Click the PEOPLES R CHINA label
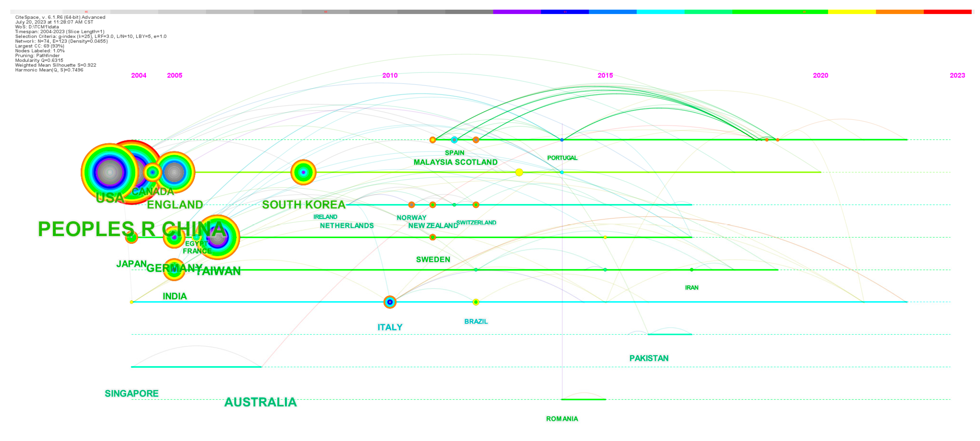 point(131,229)
